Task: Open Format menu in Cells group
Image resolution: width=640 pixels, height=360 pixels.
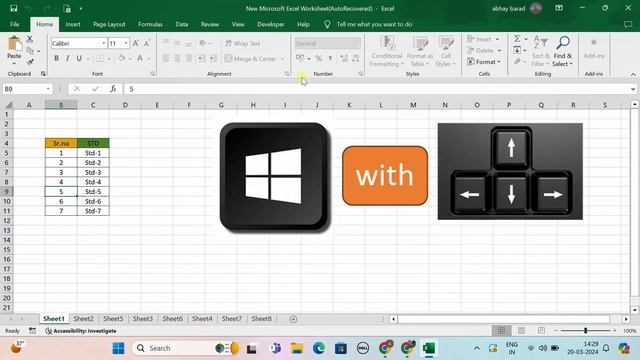Action: pos(484,62)
